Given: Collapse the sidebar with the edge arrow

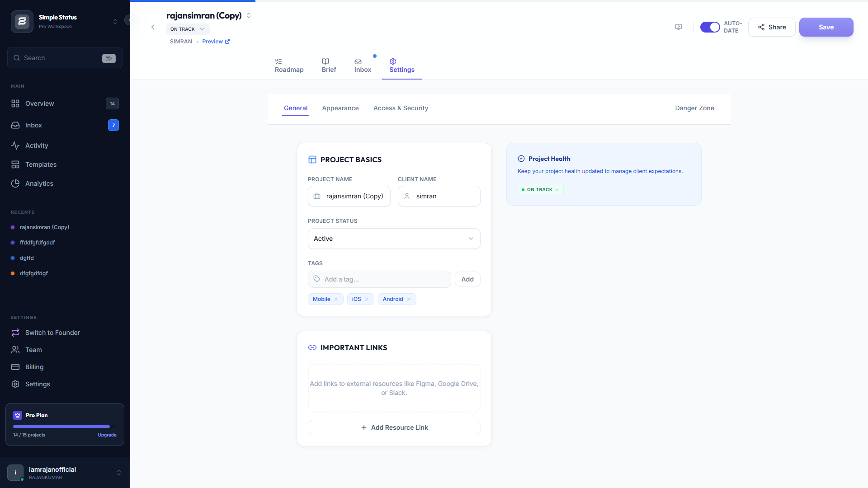Looking at the screenshot, I should click(x=129, y=20).
